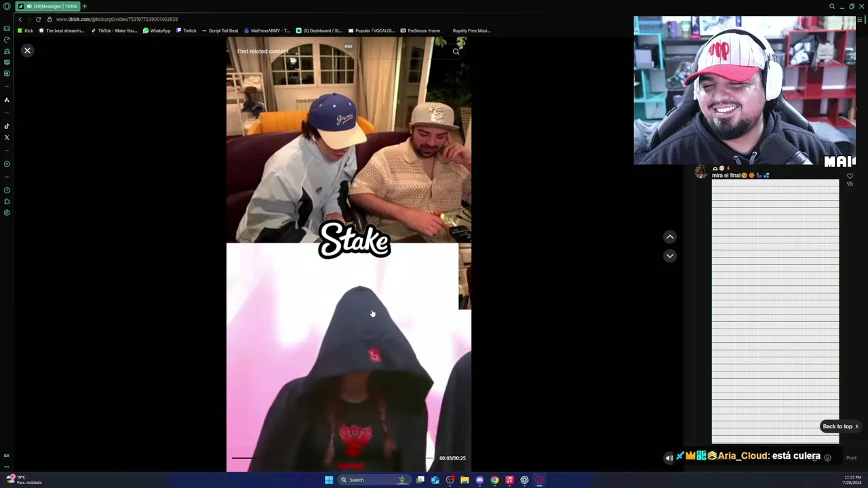Open the Aria AI sidebar icon
868x488 pixels.
pyautogui.click(x=7, y=100)
